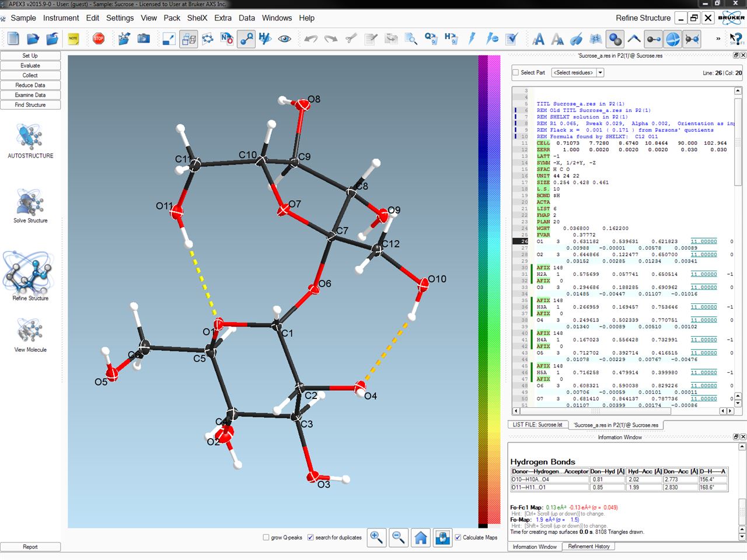
Task: Click the document checkmark report icon
Action: 512,39
